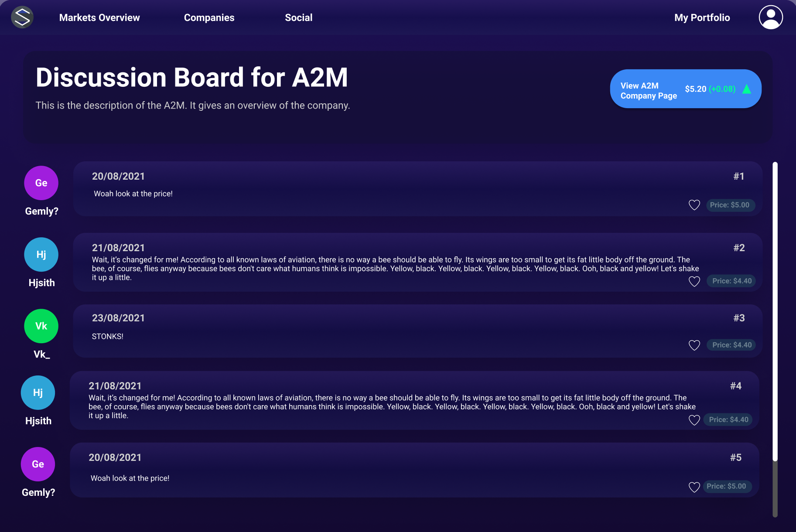The height and width of the screenshot is (532, 796).
Task: Click the green Vk avatar
Action: 41,326
